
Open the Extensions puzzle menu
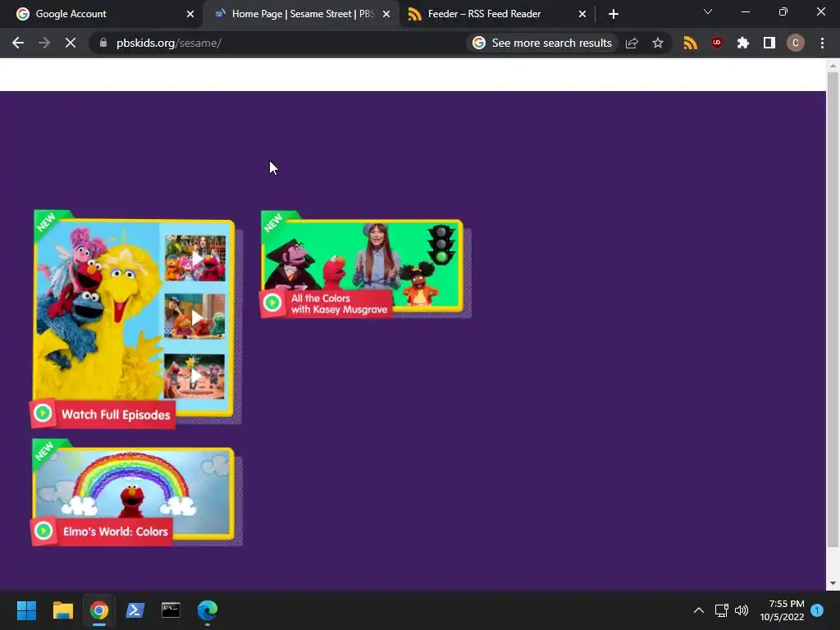point(743,43)
